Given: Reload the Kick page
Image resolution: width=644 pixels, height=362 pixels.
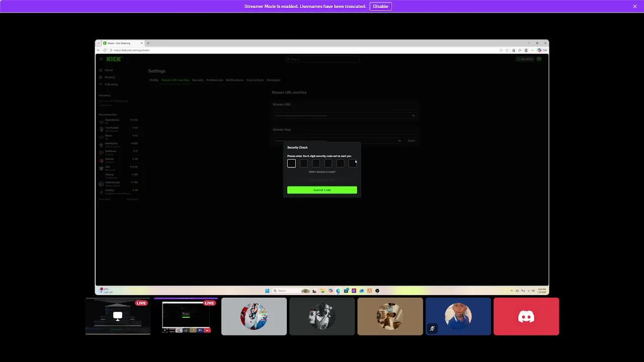Looking at the screenshot, I should coord(105,50).
